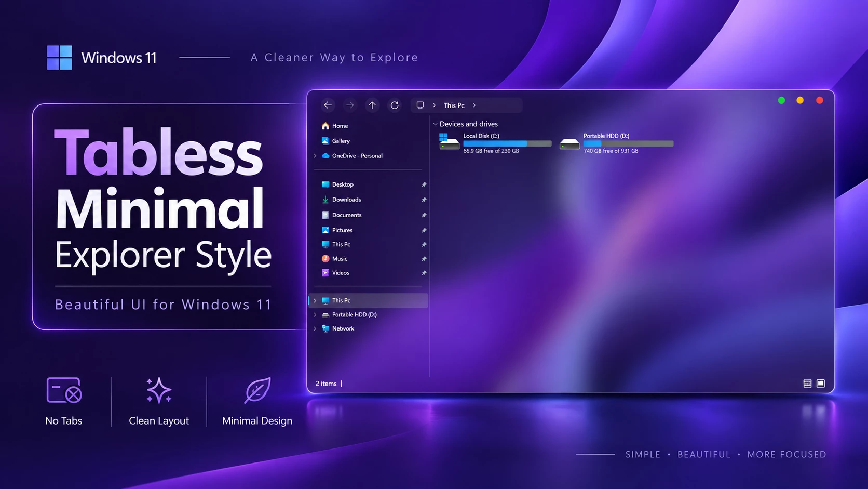Image resolution: width=868 pixels, height=489 pixels.
Task: Click the Desktop folder icon
Action: (325, 184)
